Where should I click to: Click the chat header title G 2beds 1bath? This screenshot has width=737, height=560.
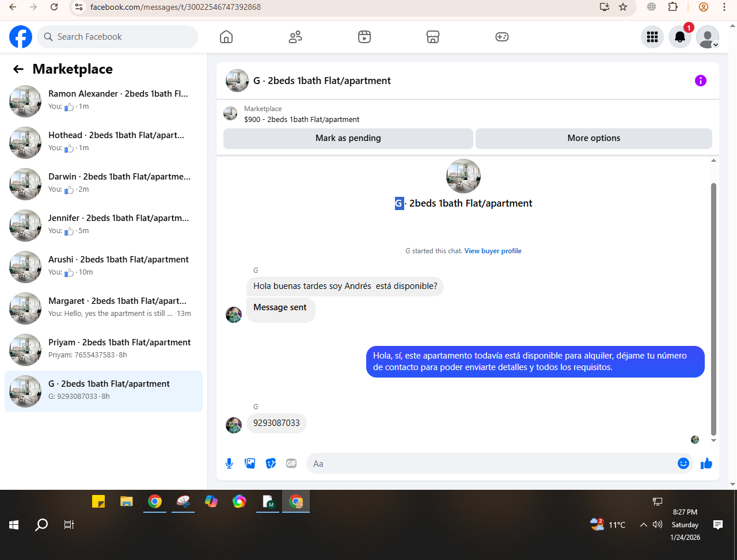point(322,81)
